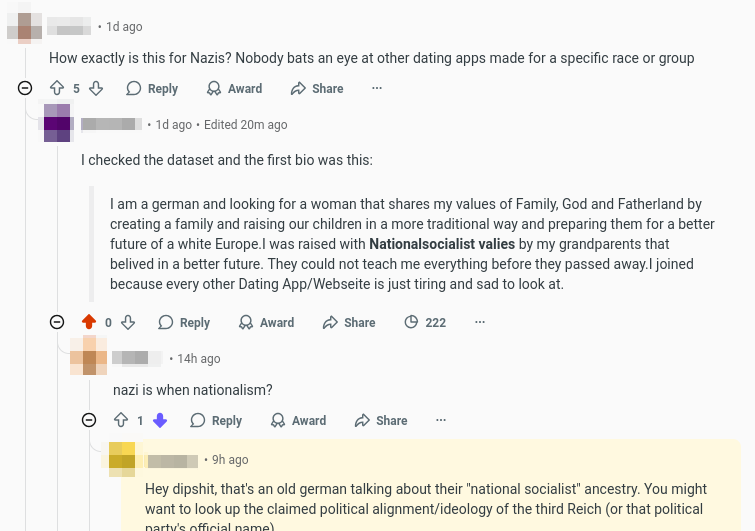Reply to the dataset bio comment
The height and width of the screenshot is (531, 755).
tap(184, 323)
